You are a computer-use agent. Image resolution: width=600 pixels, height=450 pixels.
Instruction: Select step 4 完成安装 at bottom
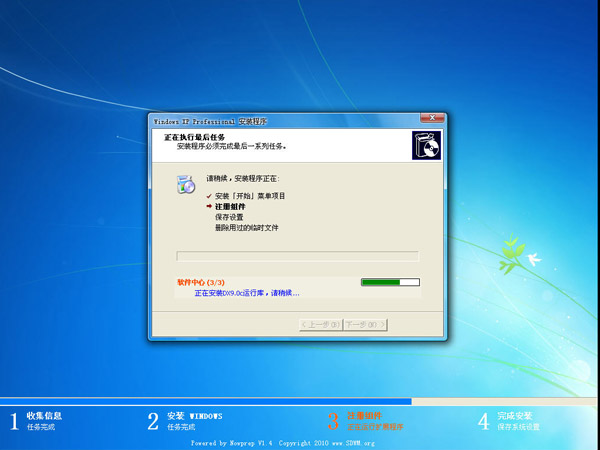point(509,421)
